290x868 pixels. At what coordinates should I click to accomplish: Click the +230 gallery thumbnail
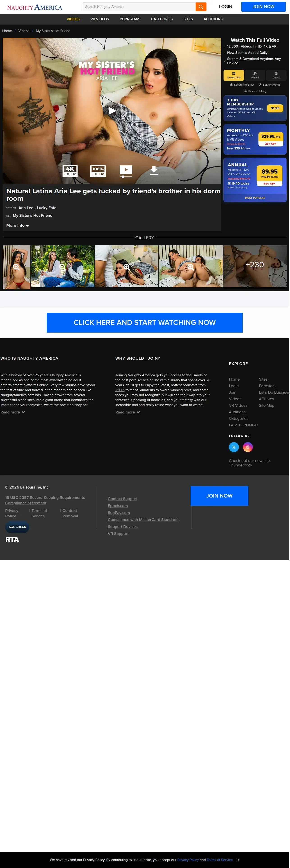point(255,267)
